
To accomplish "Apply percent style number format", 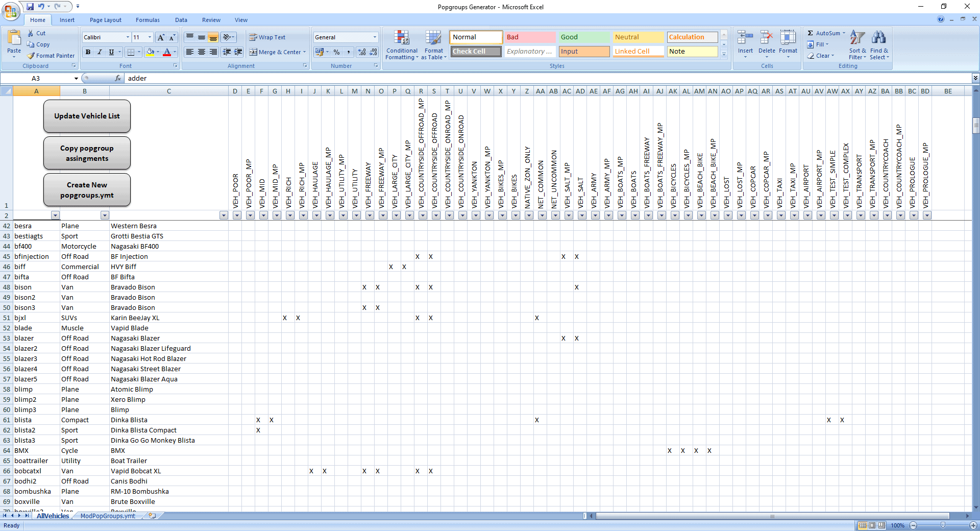I will coord(337,52).
